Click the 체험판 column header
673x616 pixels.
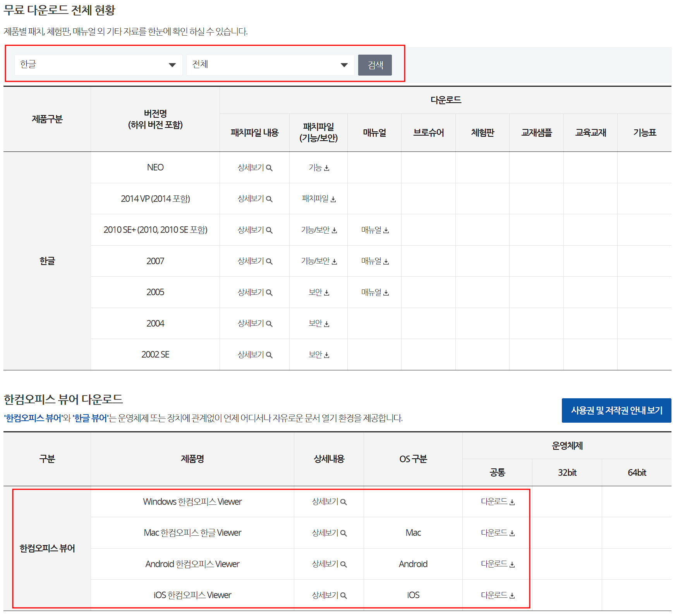click(x=482, y=132)
